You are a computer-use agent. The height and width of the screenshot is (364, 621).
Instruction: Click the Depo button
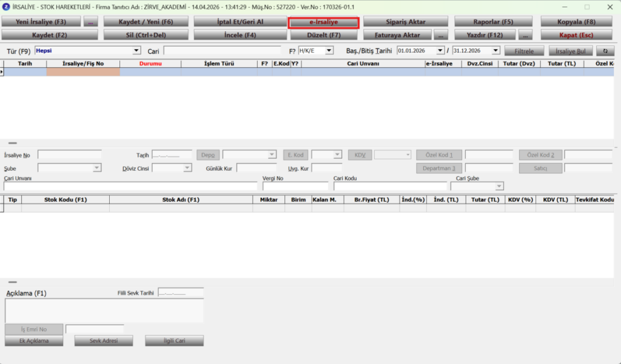coord(208,155)
